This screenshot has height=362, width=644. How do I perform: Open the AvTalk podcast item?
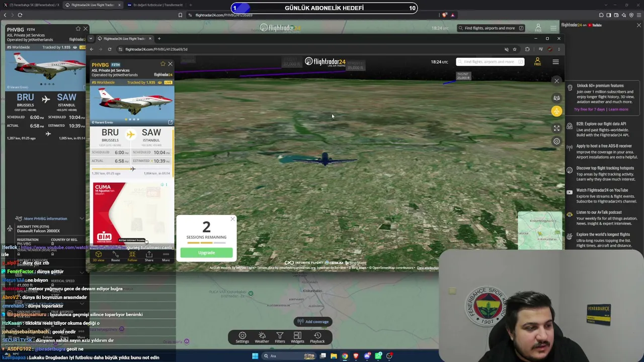point(603,218)
